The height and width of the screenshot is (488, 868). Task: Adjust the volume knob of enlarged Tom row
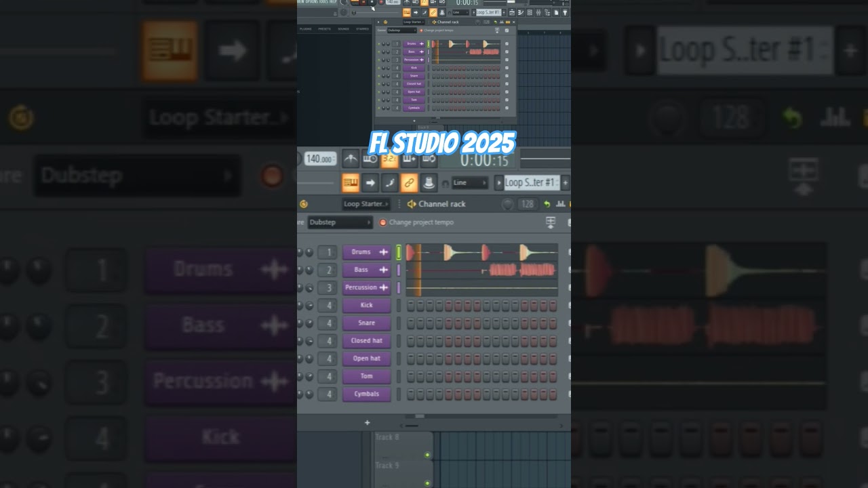[309, 376]
